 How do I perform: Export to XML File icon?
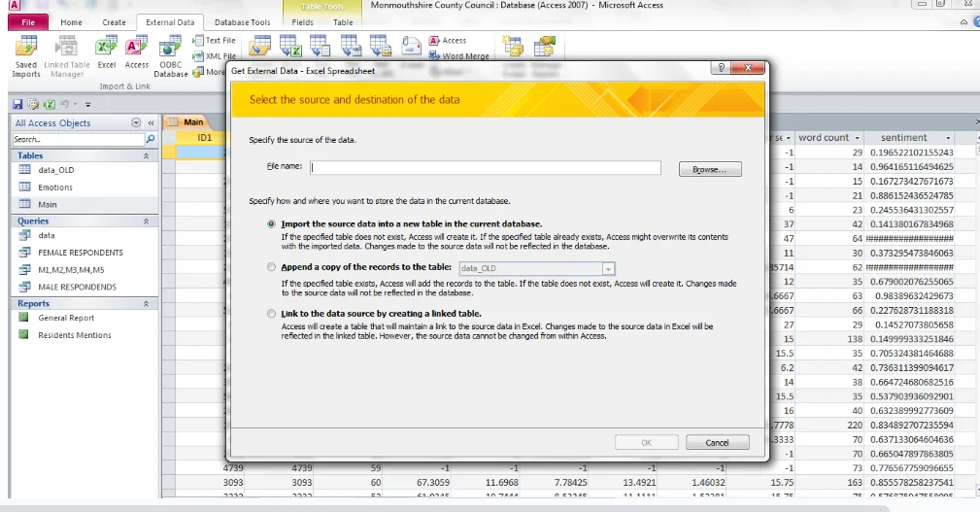[351, 47]
